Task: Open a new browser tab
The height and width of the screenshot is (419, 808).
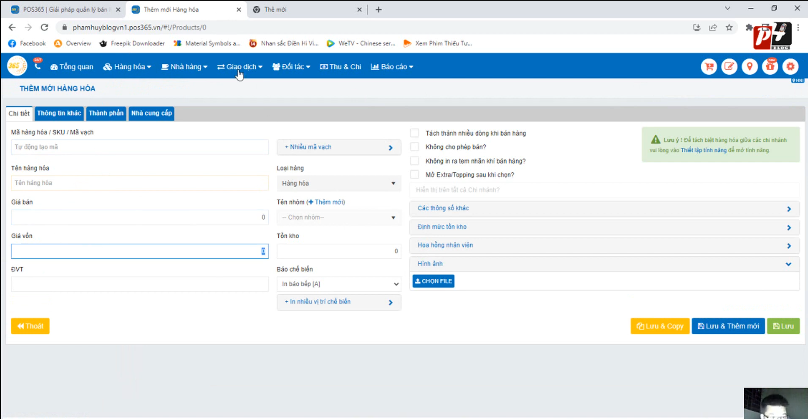Action: [378, 9]
